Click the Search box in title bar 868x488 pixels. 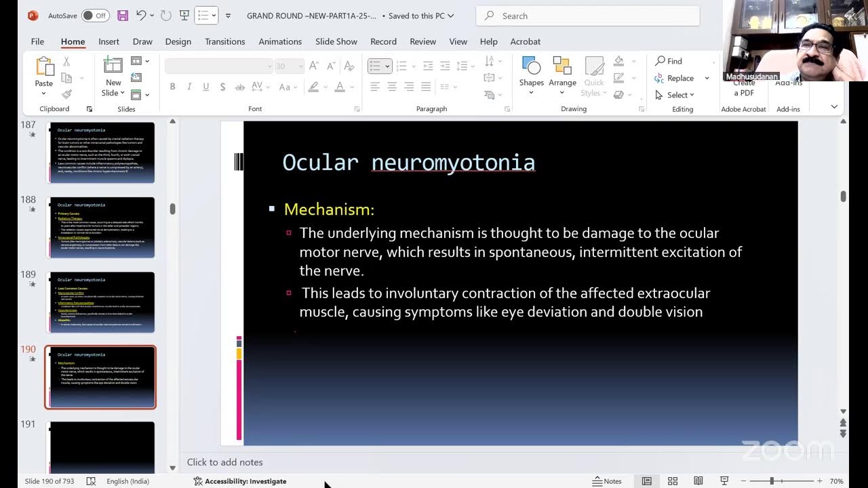coord(588,16)
